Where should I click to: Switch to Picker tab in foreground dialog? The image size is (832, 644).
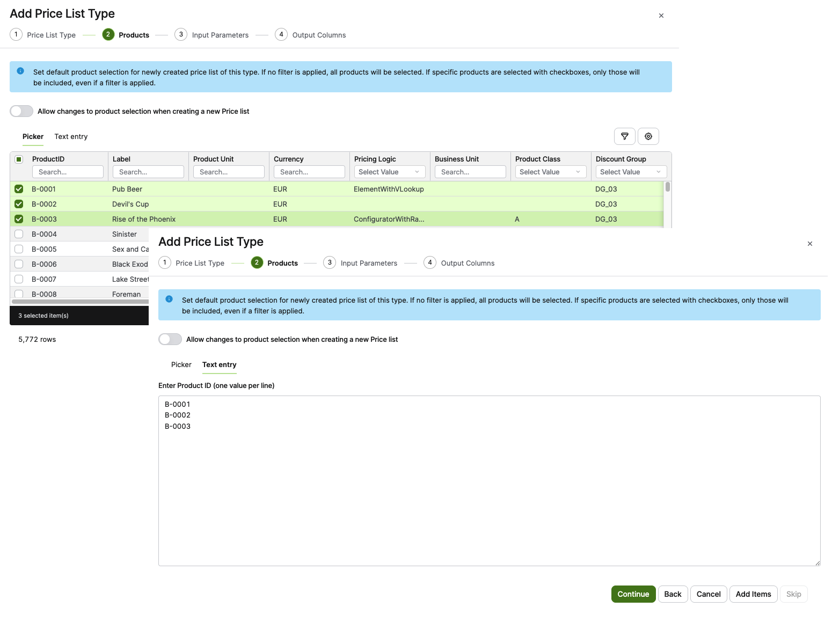(181, 365)
